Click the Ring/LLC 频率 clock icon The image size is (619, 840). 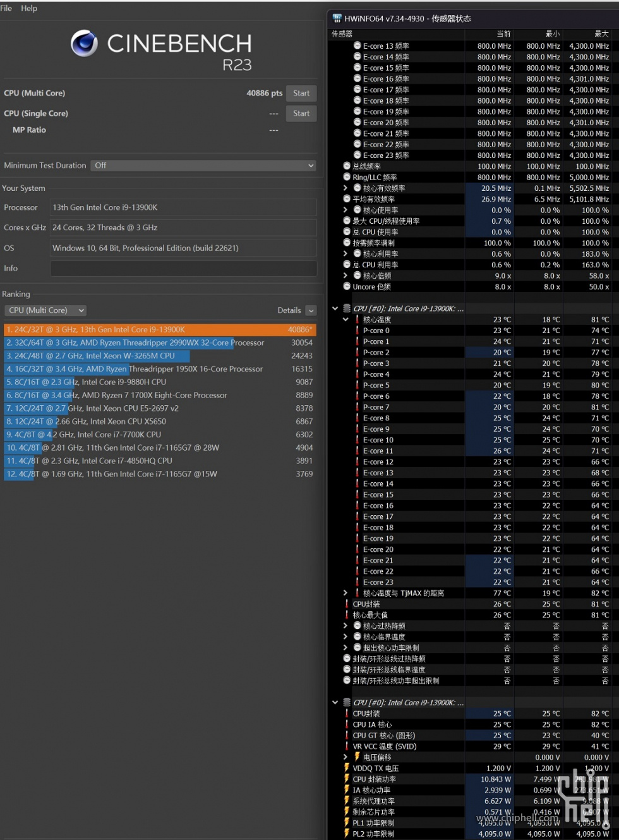347,178
